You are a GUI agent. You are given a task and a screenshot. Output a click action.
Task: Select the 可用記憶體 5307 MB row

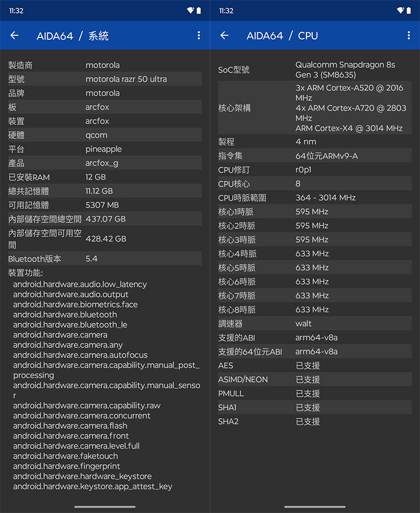[x=104, y=205]
